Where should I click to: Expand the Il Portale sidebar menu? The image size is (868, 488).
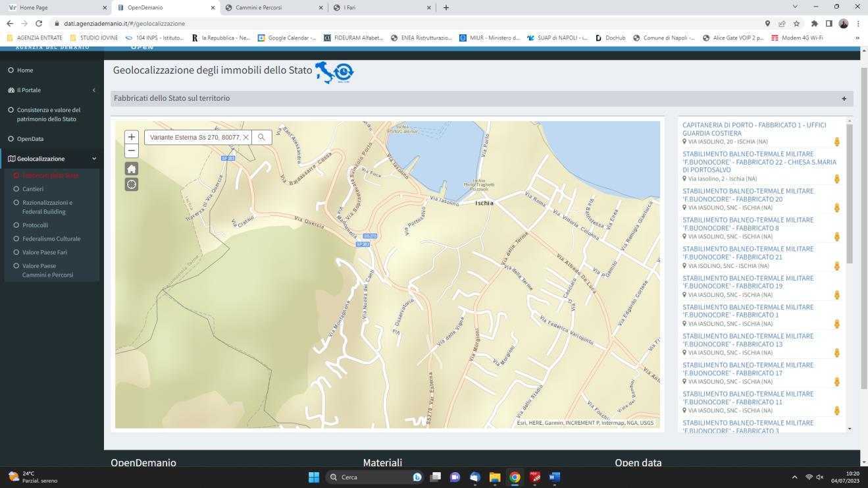[x=93, y=90]
